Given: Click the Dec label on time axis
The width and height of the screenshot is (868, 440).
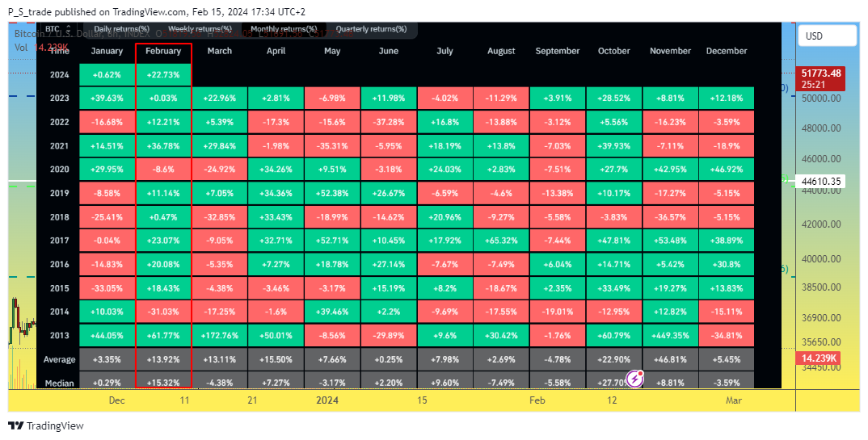Looking at the screenshot, I should (117, 400).
